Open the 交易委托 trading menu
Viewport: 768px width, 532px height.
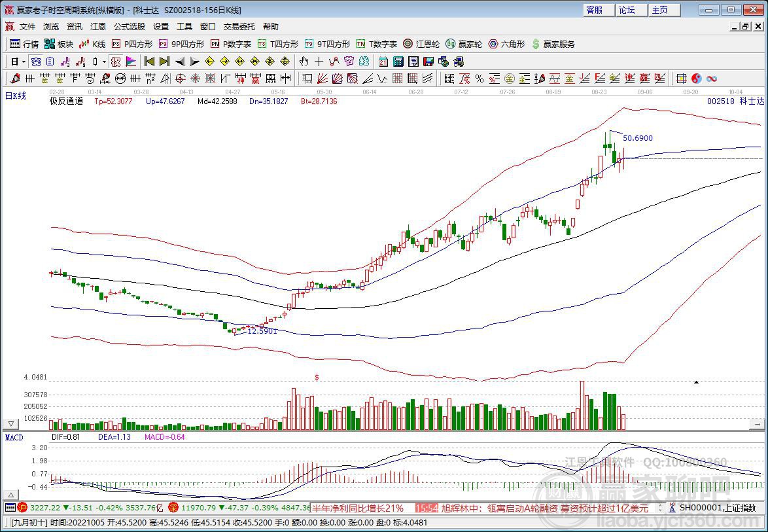click(x=239, y=27)
